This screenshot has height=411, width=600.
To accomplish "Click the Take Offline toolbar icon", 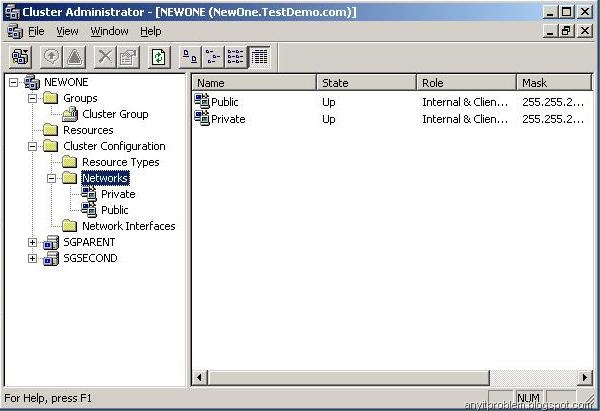I will click(75, 57).
